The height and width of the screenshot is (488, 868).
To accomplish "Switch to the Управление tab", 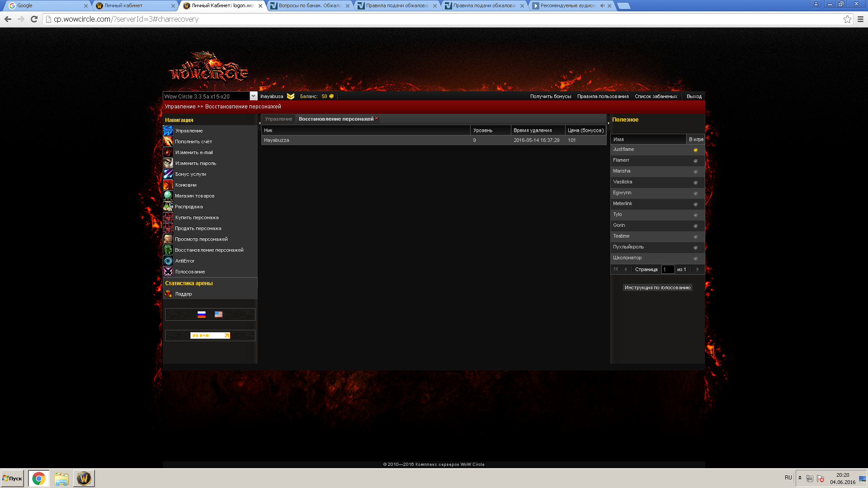I will (x=278, y=119).
